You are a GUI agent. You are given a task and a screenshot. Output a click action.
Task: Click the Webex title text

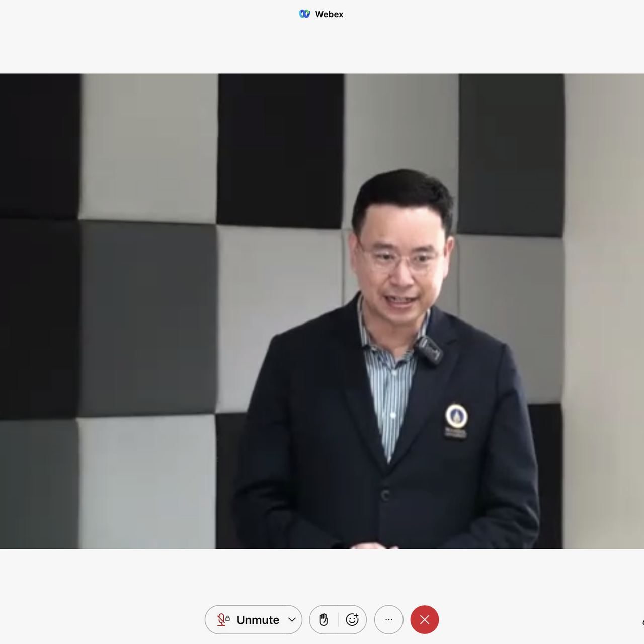(329, 14)
